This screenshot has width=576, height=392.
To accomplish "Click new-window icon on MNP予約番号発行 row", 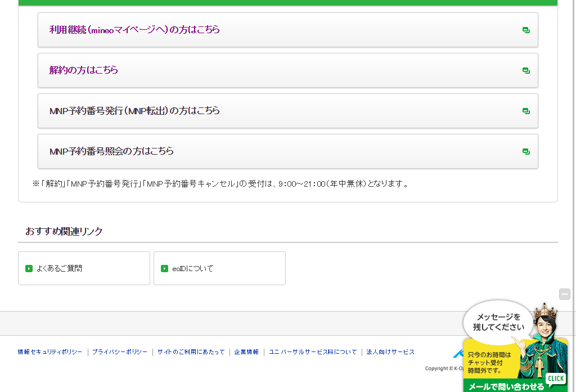I will (526, 111).
